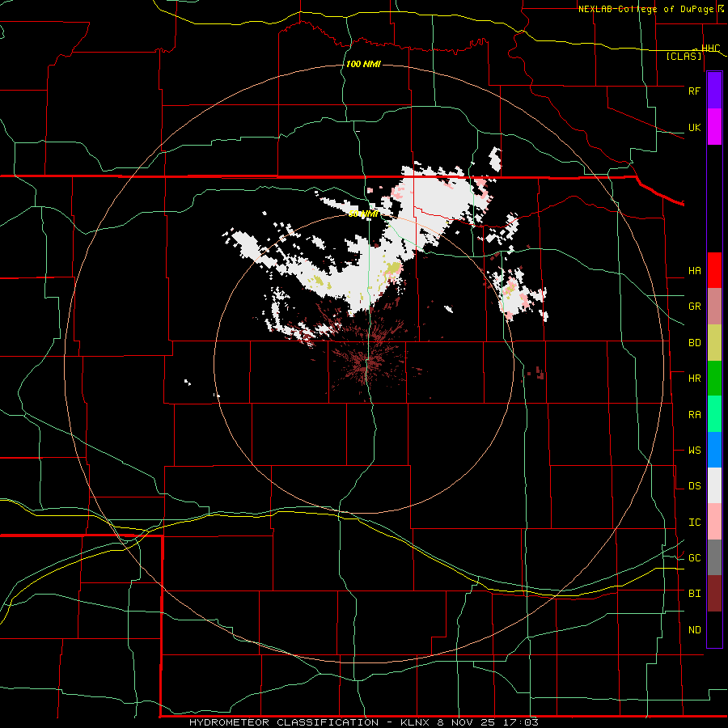The image size is (728, 728).
Task: Click the KLNX radar station identifier
Action: click(416, 722)
